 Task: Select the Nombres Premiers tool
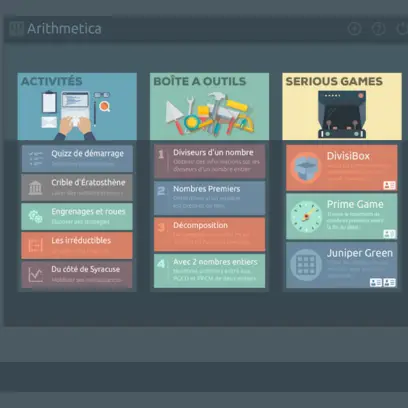tap(210, 198)
